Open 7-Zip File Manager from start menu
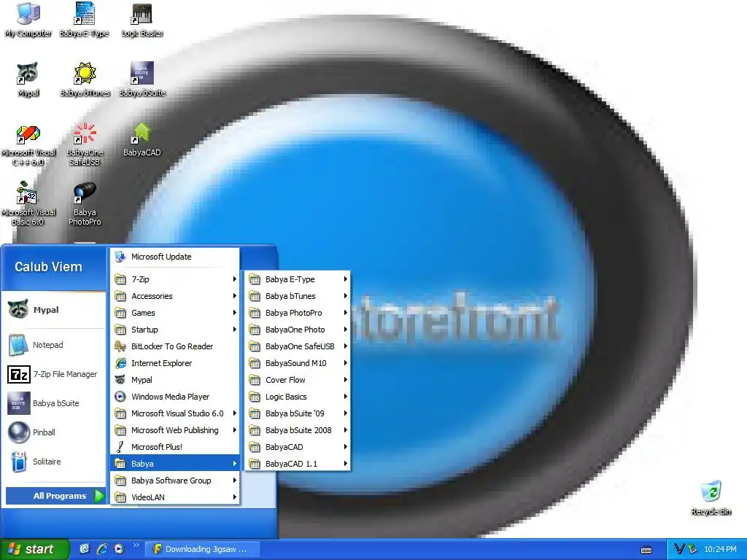Viewport: 747px width, 560px height. tap(53, 374)
